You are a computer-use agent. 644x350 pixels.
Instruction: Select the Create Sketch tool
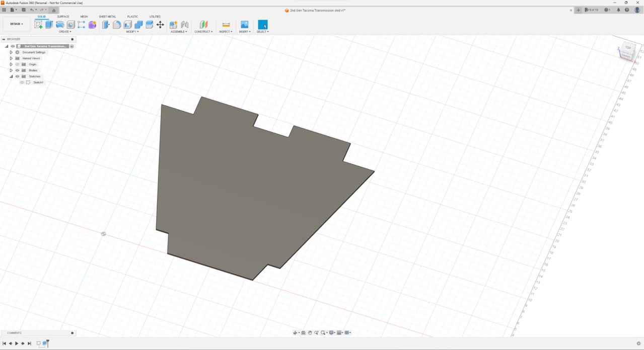(x=38, y=25)
